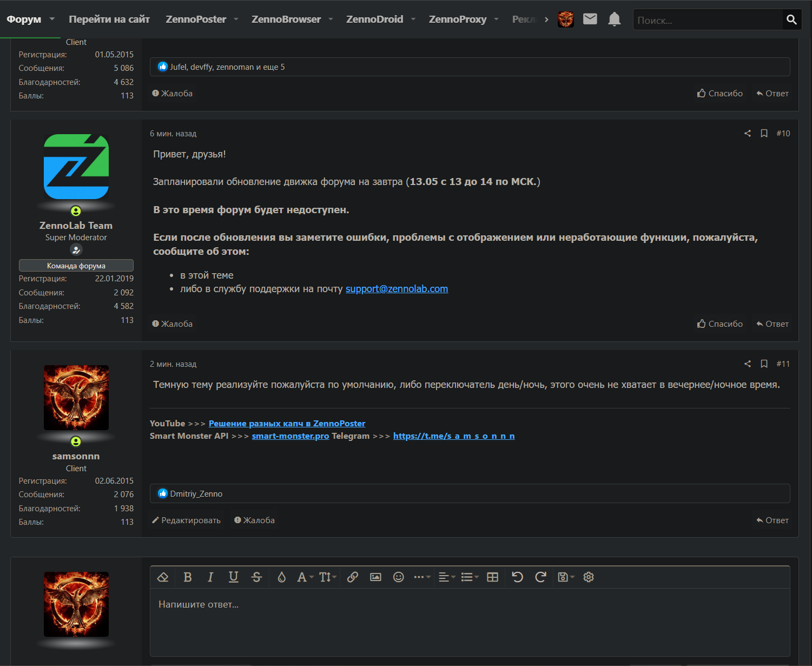
Task: Insert a table in the reply editor
Action: (492, 577)
